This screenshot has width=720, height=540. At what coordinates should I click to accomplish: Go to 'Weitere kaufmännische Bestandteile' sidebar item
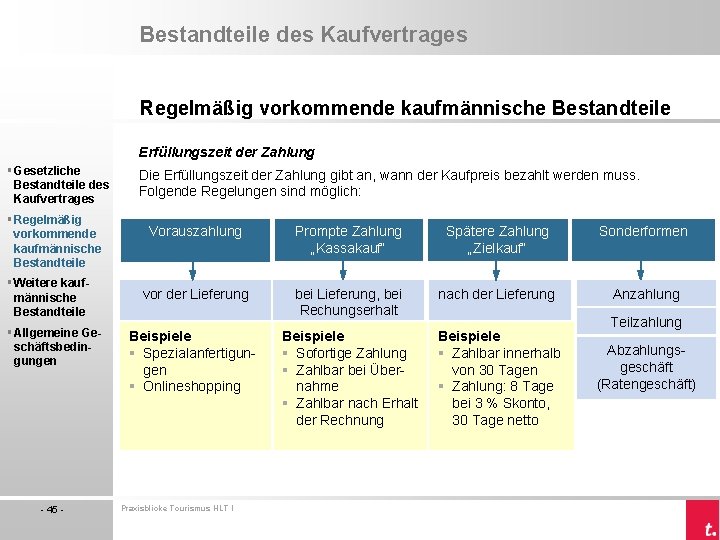pos(51,297)
